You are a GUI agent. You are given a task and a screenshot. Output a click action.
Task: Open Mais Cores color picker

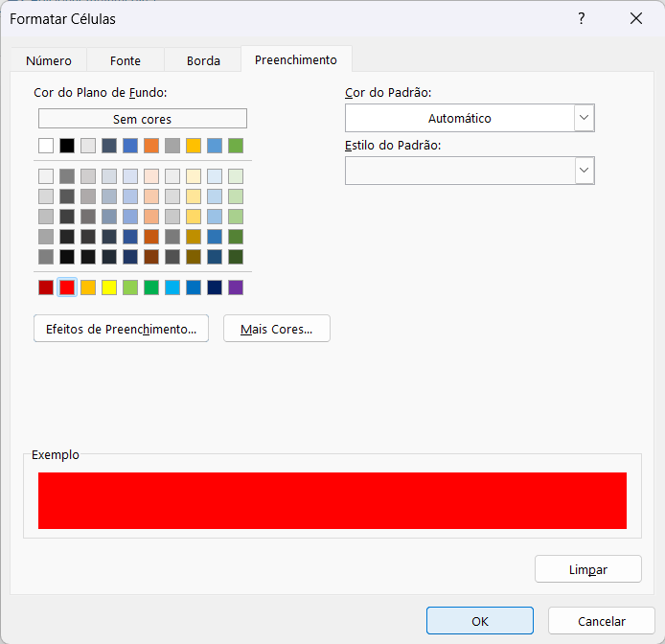(277, 329)
